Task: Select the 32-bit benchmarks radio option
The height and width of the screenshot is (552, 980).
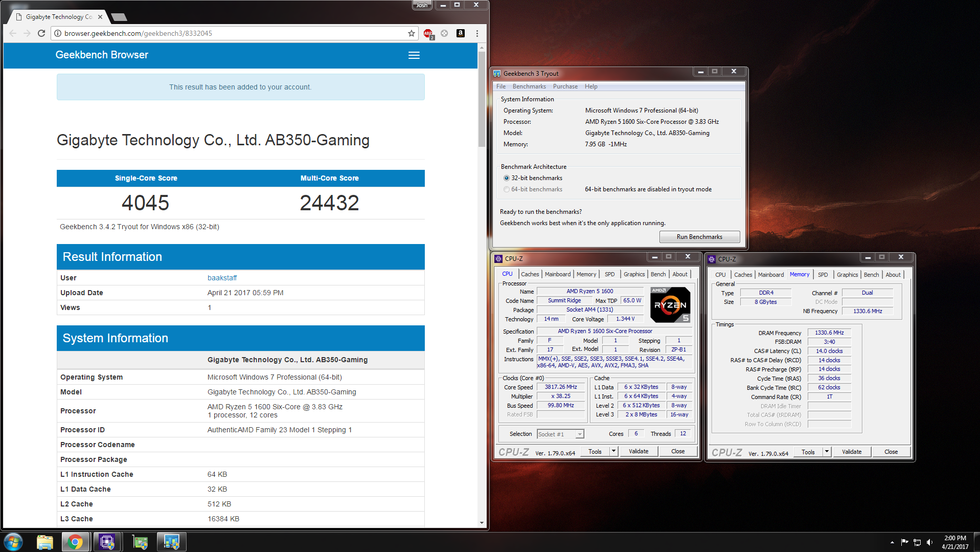Action: pos(507,178)
